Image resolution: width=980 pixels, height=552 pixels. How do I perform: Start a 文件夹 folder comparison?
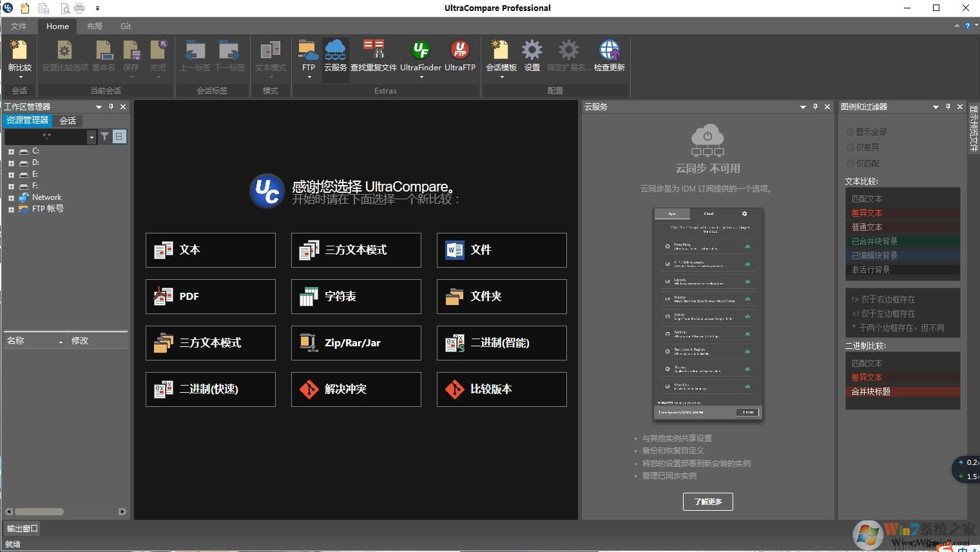[501, 296]
